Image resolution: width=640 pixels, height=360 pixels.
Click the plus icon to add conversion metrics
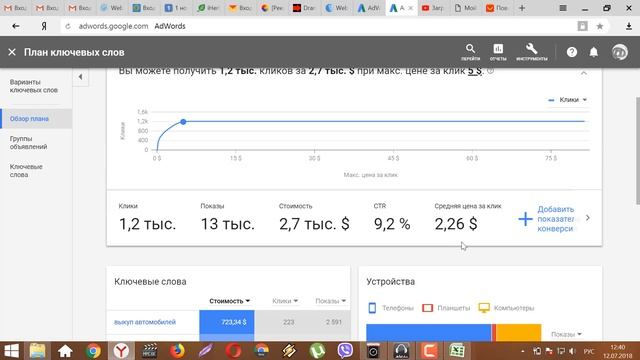click(525, 219)
